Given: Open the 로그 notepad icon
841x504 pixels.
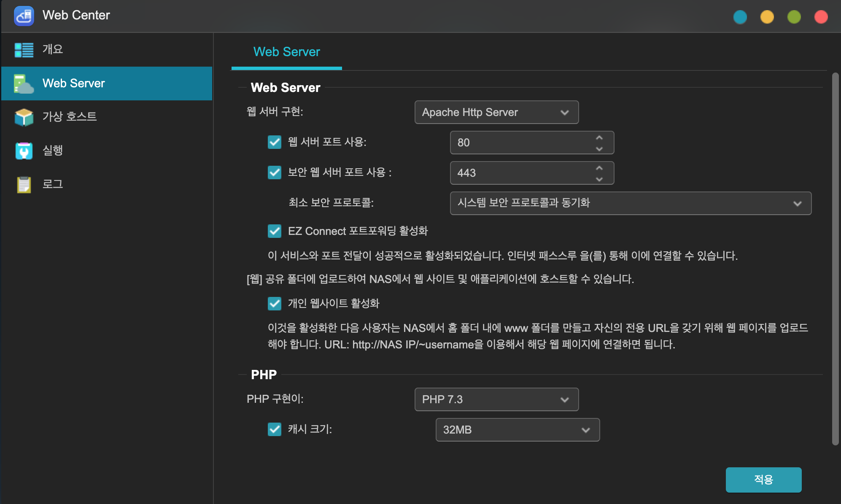Looking at the screenshot, I should [x=24, y=184].
